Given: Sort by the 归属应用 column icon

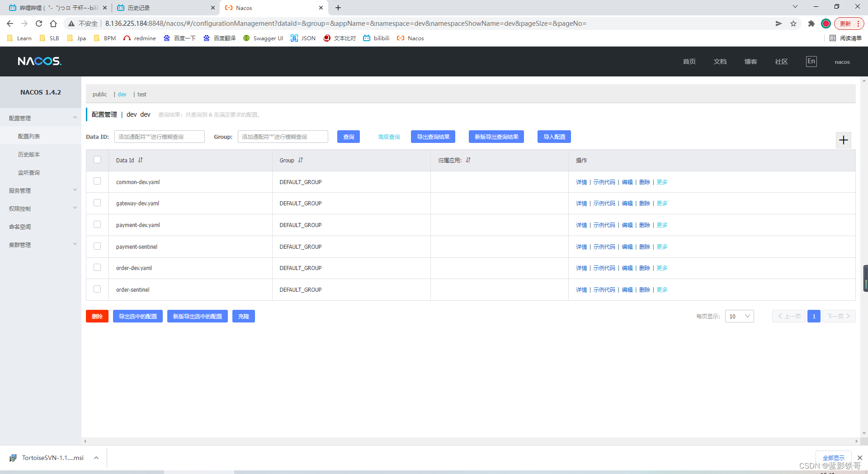Looking at the screenshot, I should coord(468,160).
